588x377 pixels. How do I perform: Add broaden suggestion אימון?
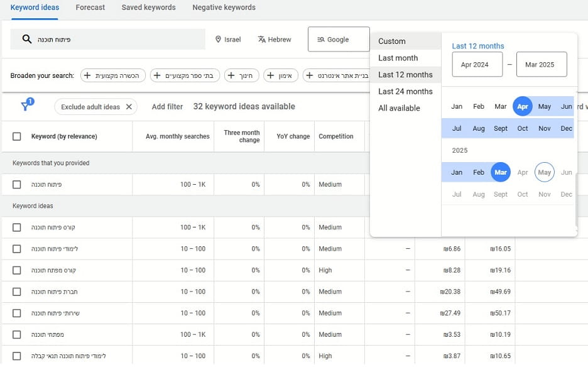point(281,75)
